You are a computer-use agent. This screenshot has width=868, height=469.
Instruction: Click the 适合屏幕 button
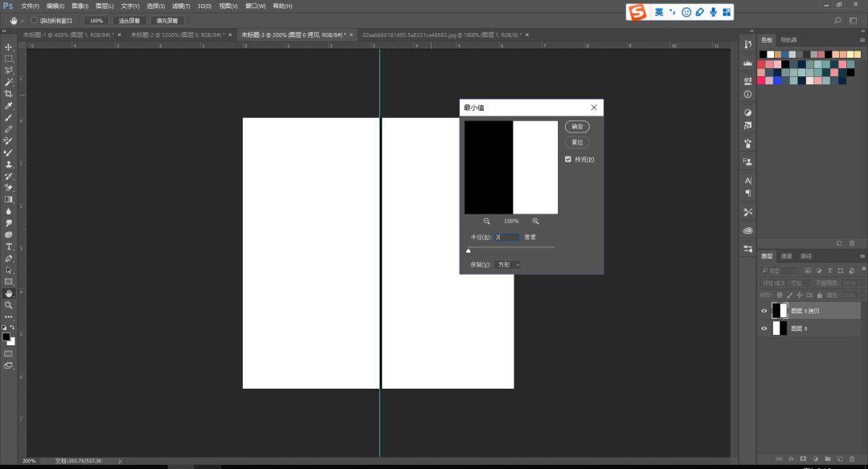[x=129, y=20]
